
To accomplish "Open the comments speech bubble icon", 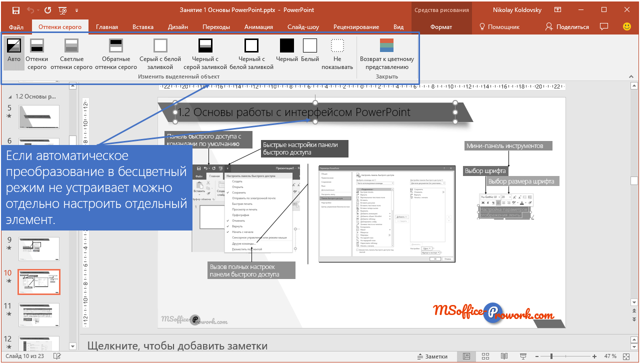I will point(604,26).
